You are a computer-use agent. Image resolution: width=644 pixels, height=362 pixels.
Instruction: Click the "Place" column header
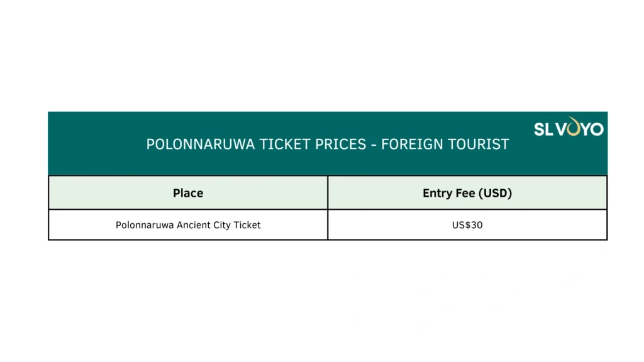188,193
